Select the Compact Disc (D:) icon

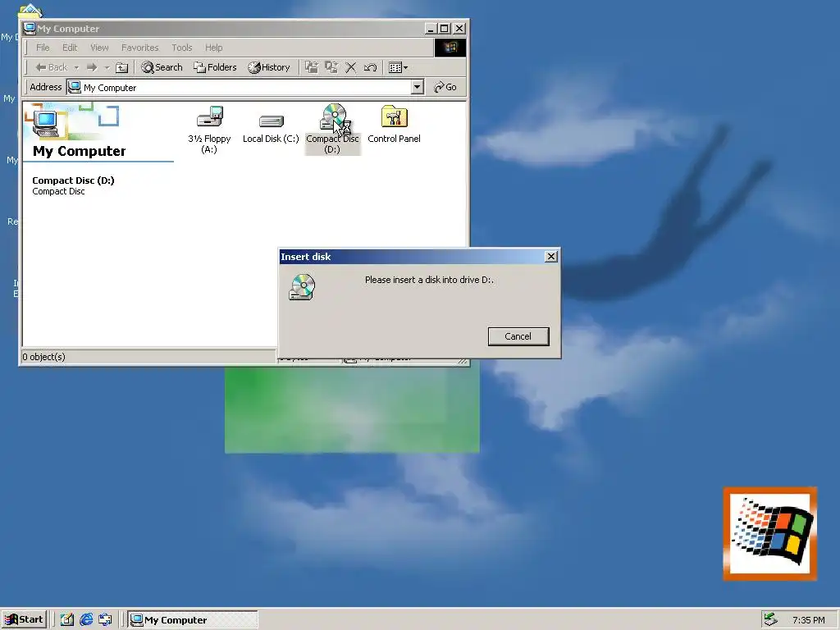[x=332, y=129]
